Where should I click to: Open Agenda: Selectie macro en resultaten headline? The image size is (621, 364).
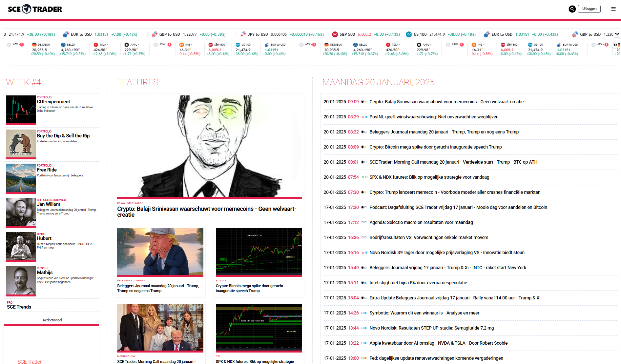tap(421, 222)
